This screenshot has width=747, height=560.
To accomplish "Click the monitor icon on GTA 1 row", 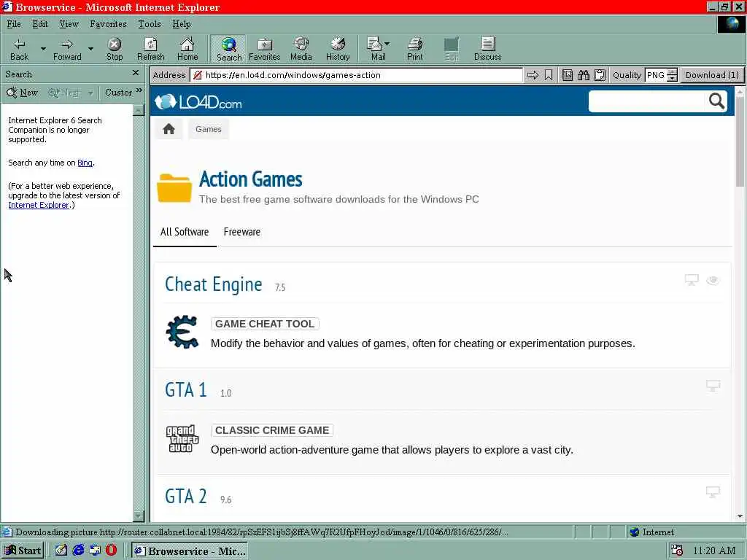I will tap(713, 386).
